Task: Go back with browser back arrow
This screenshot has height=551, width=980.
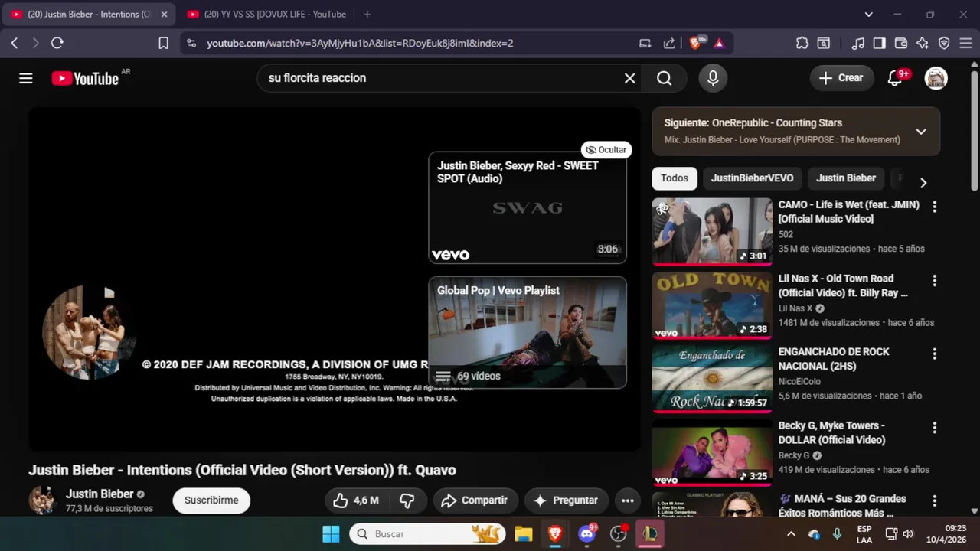Action: [x=15, y=44]
